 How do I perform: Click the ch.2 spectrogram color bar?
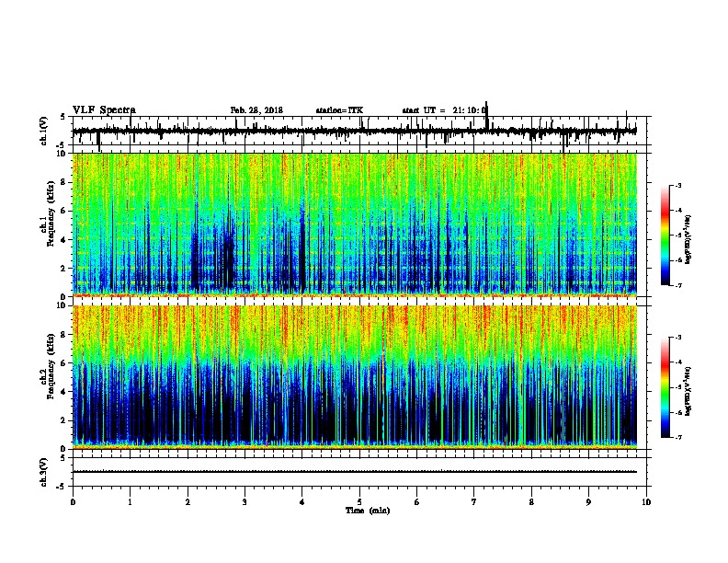[665, 387]
